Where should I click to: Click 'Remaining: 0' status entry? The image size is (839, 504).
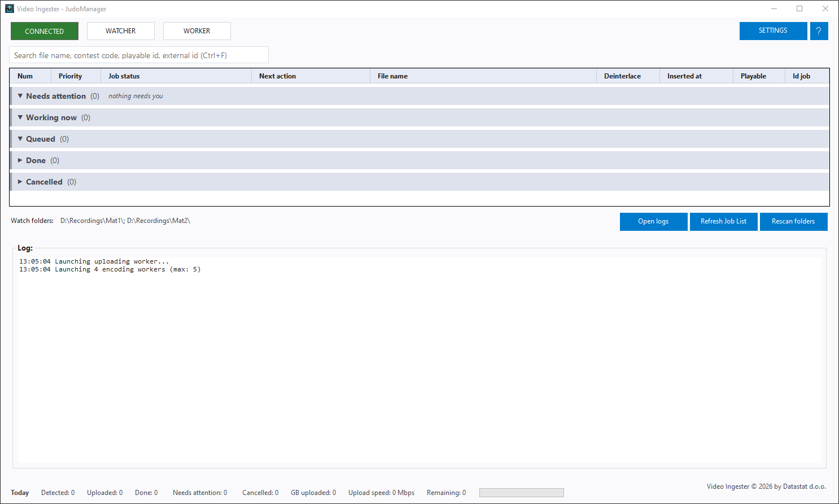[447, 493]
